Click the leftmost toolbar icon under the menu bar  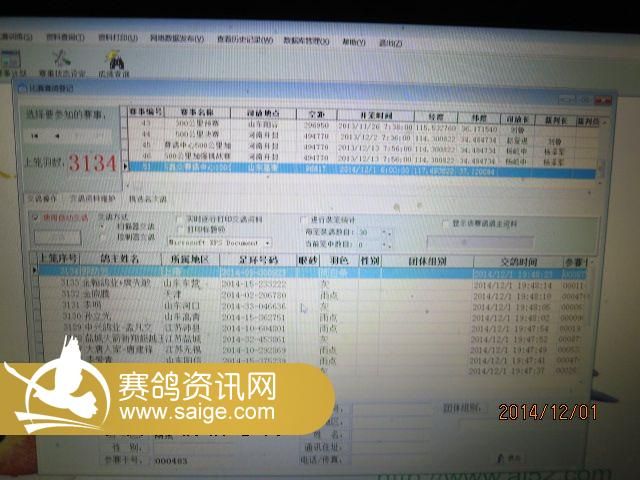(10, 62)
